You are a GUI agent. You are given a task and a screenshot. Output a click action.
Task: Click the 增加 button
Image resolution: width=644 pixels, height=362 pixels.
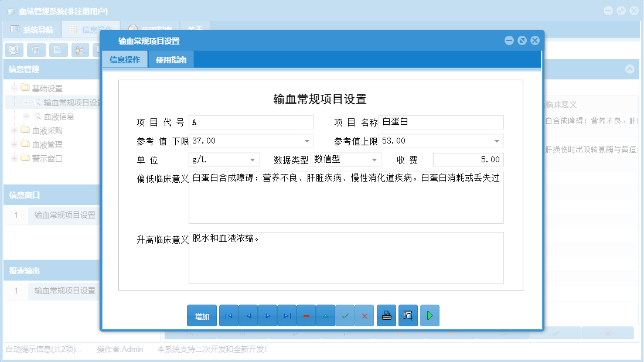(x=202, y=315)
